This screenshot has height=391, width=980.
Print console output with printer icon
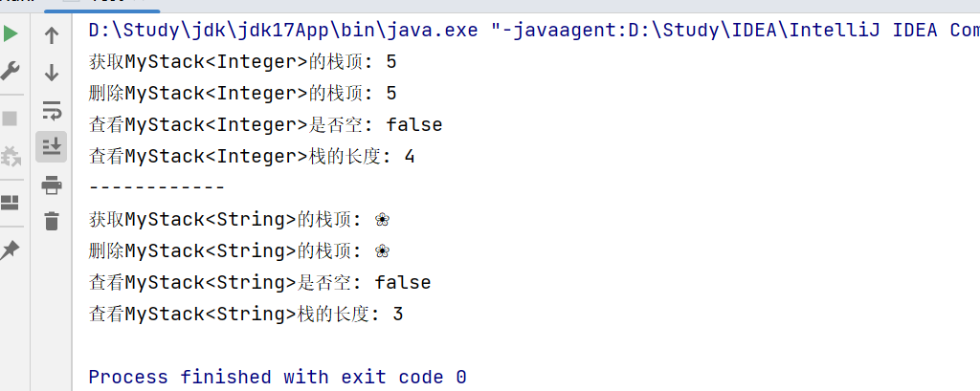(x=52, y=185)
